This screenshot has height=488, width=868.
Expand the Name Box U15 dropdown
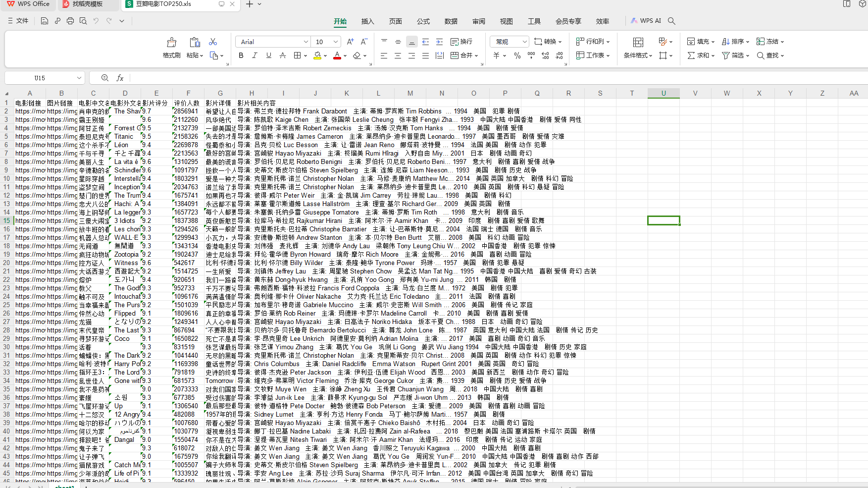pyautogui.click(x=79, y=78)
